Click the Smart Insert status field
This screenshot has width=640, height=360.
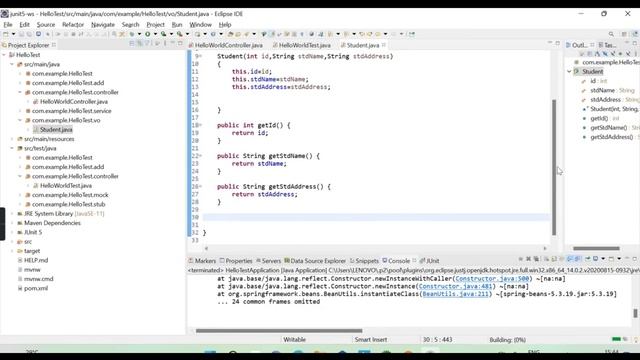click(371, 340)
